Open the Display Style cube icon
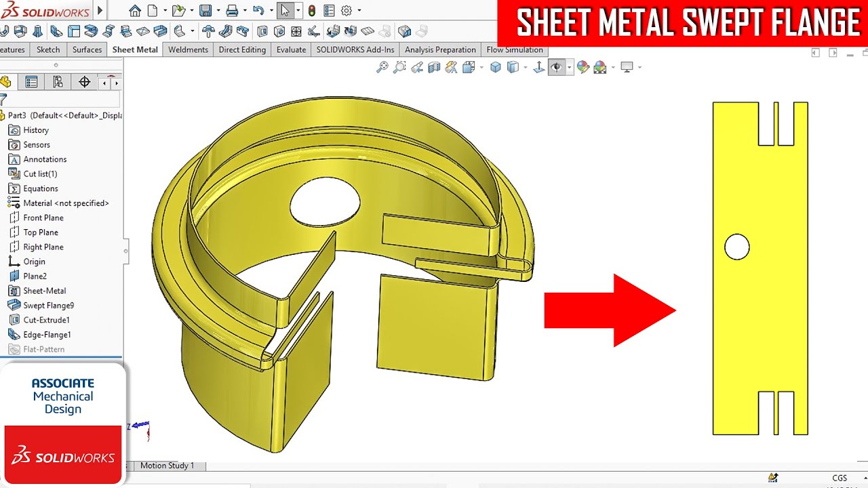Viewport: 868px width, 488px height. pos(513,67)
